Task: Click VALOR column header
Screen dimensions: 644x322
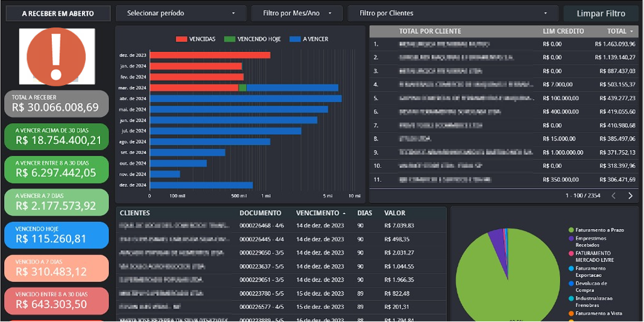Action: [395, 213]
